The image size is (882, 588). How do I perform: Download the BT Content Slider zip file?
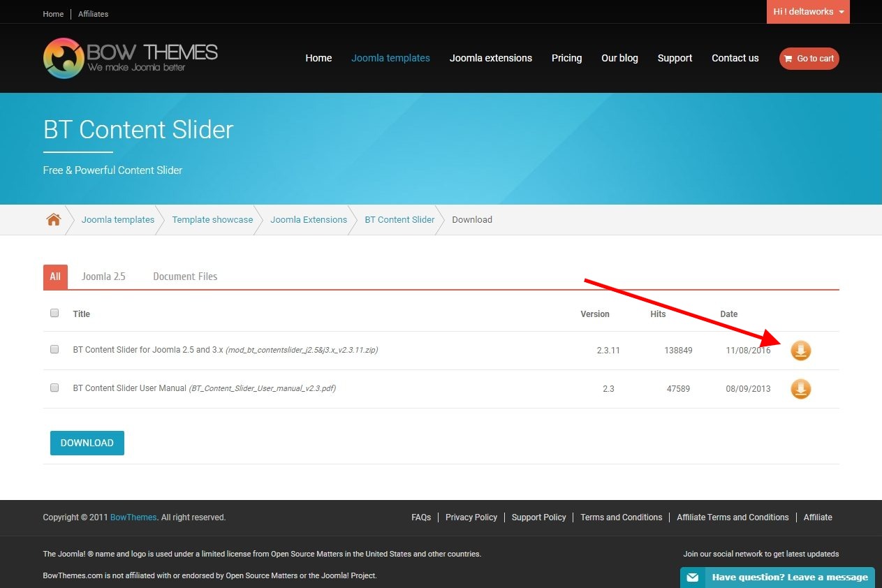[x=800, y=351]
